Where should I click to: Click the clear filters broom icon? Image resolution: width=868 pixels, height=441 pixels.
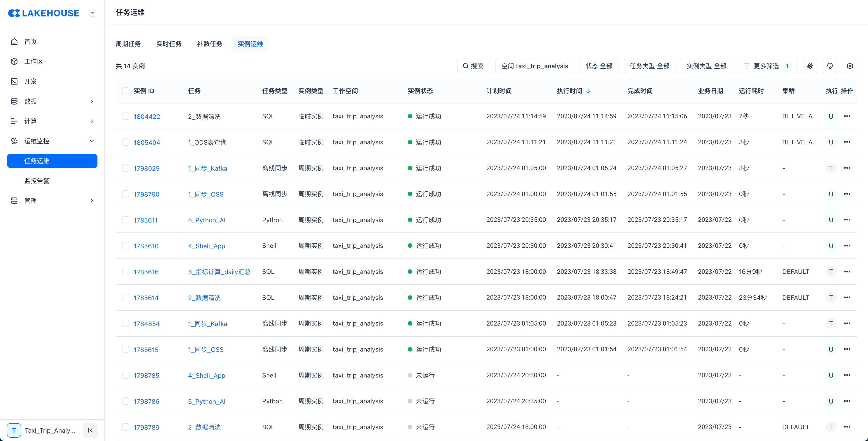(810, 66)
